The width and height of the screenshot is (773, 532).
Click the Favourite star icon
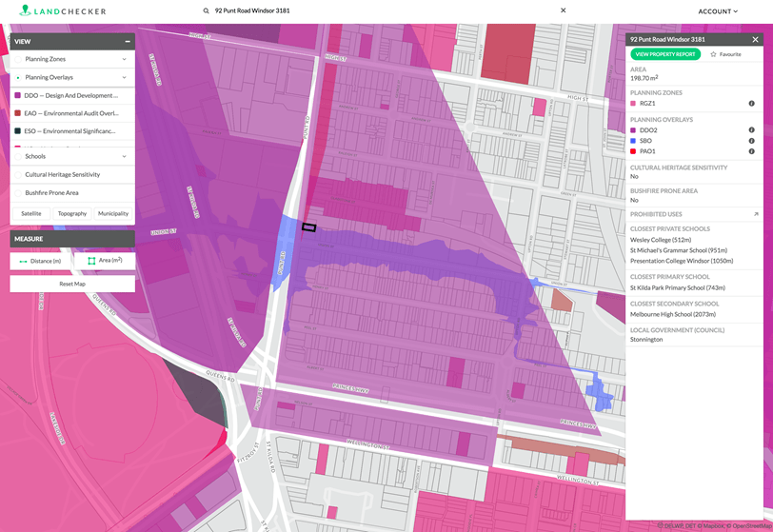pos(713,54)
